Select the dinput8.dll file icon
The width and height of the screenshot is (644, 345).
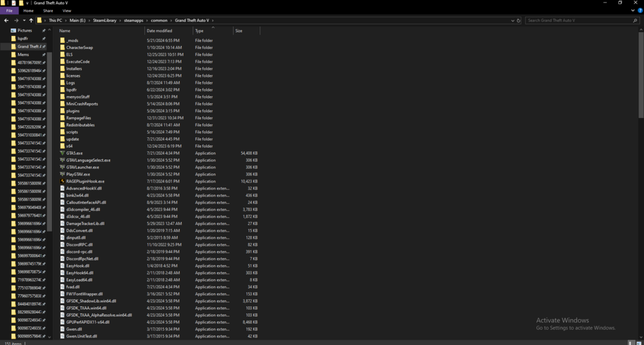coord(62,237)
